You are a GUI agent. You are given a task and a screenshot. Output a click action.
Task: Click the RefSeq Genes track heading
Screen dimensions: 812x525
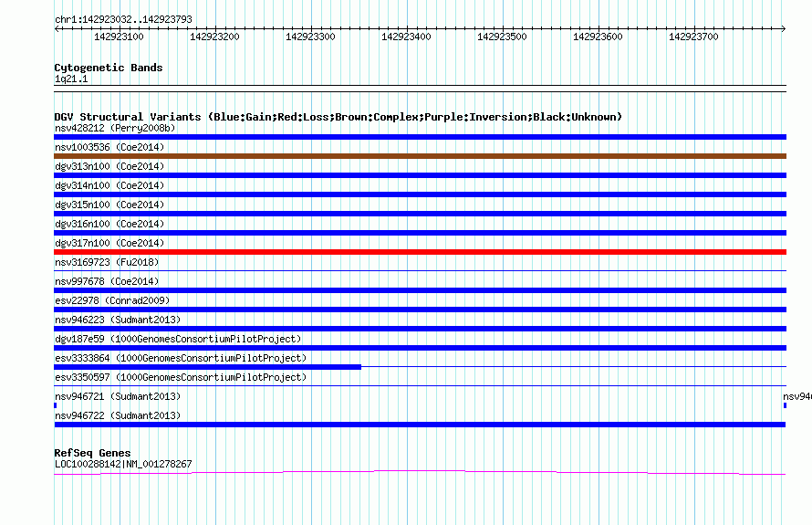pyautogui.click(x=92, y=453)
